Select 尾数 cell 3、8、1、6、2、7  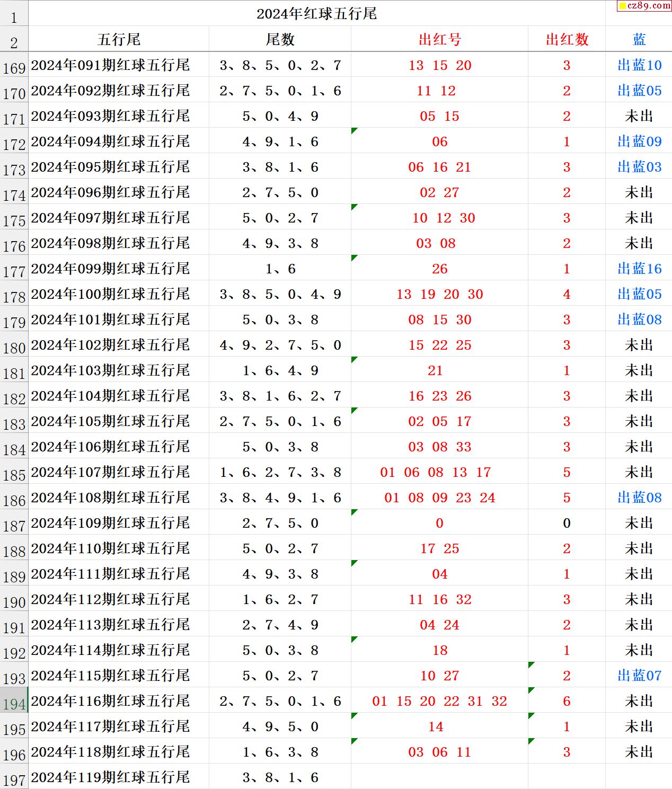point(280,396)
